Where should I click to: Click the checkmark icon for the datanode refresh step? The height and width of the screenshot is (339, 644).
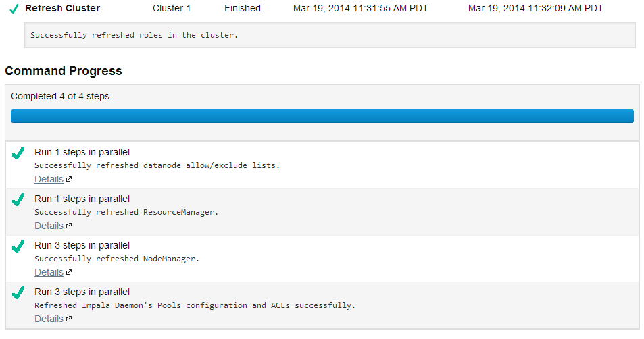pos(18,153)
